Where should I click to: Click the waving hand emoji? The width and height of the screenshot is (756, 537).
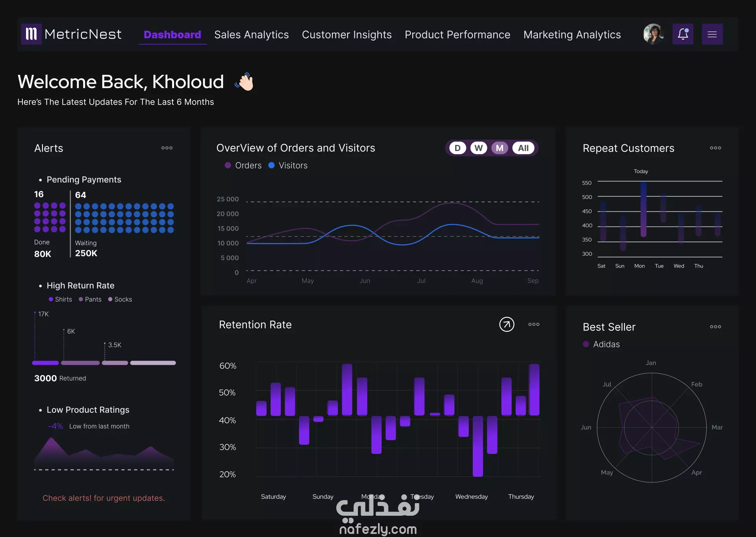click(245, 81)
